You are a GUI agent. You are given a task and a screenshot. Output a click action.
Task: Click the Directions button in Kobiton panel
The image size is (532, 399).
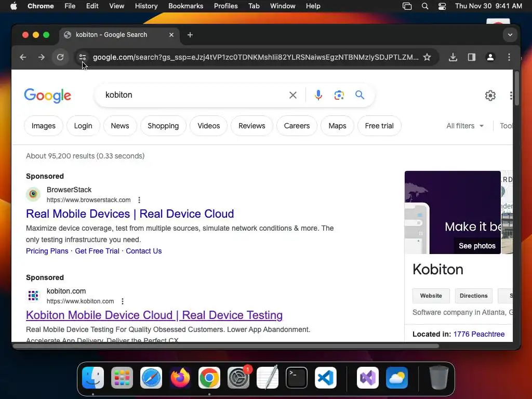click(x=474, y=296)
